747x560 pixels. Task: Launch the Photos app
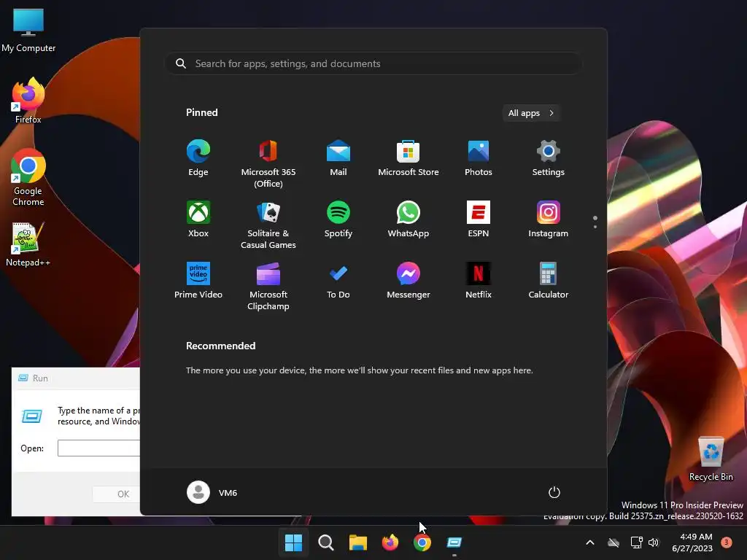tap(479, 158)
